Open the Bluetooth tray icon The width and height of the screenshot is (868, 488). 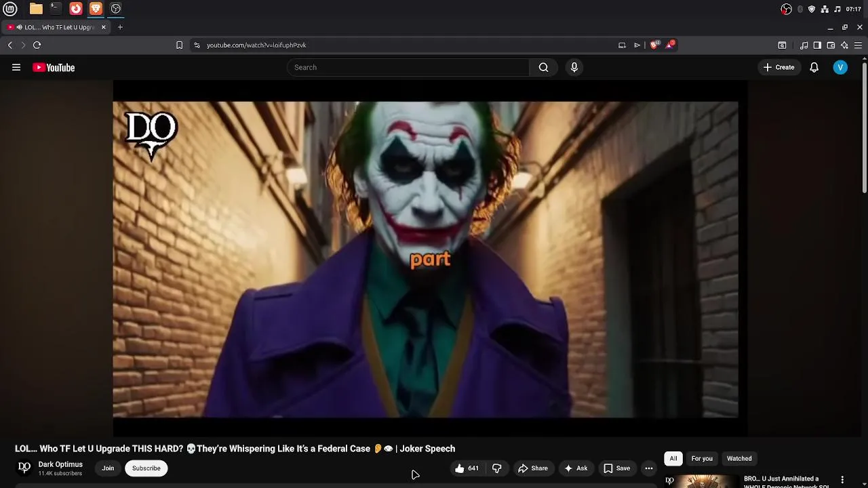[800, 9]
